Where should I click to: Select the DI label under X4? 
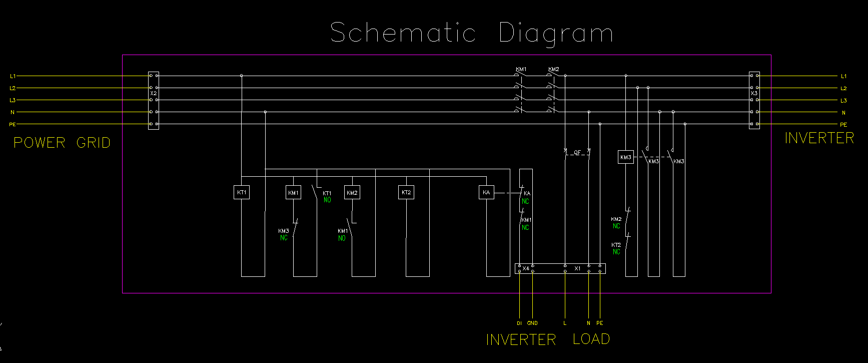point(519,323)
